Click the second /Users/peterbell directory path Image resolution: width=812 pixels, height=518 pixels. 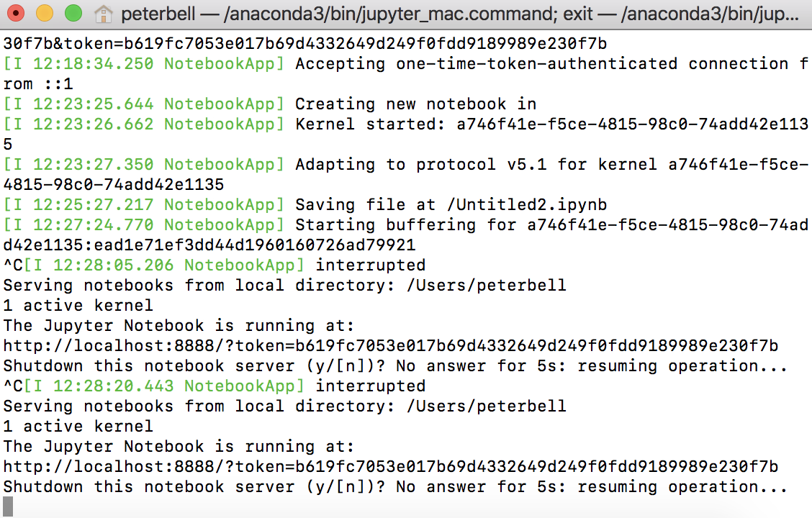coord(487,406)
